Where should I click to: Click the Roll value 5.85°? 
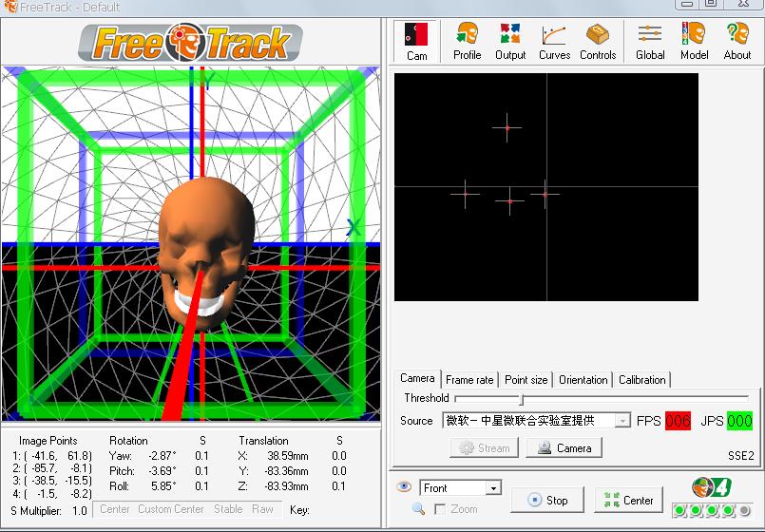pos(163,486)
